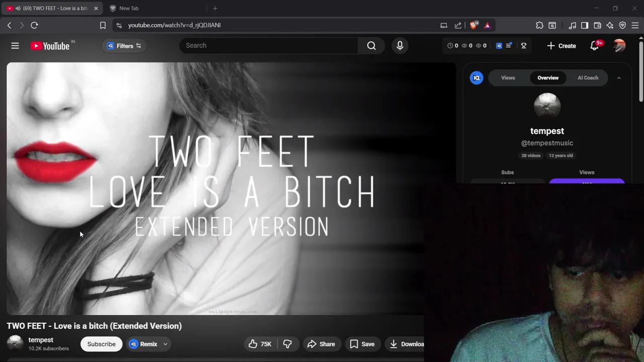Go back with browser back arrow
This screenshot has height=362, width=644.
[x=9, y=25]
